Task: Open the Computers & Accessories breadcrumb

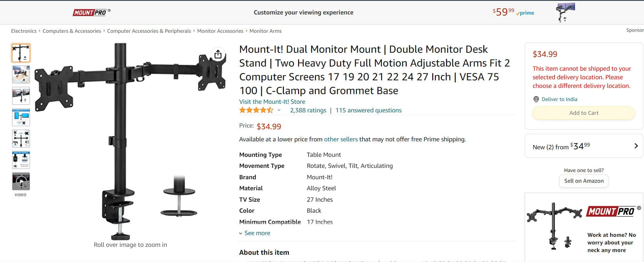Action: (71, 31)
